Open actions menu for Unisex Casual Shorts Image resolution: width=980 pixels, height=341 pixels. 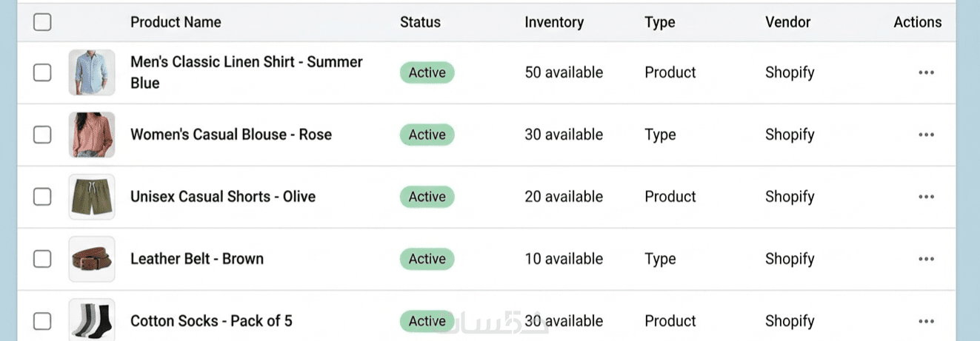coord(925,197)
